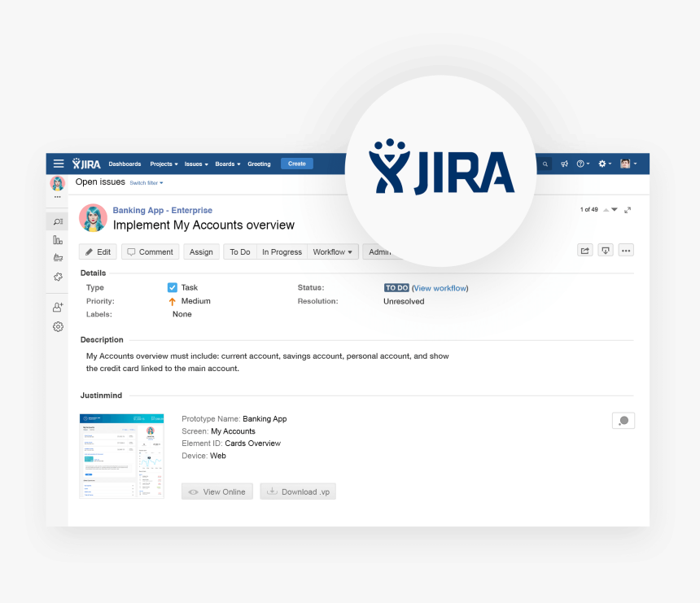Transition issue with In Progress button
The width and height of the screenshot is (700, 603).
point(282,251)
